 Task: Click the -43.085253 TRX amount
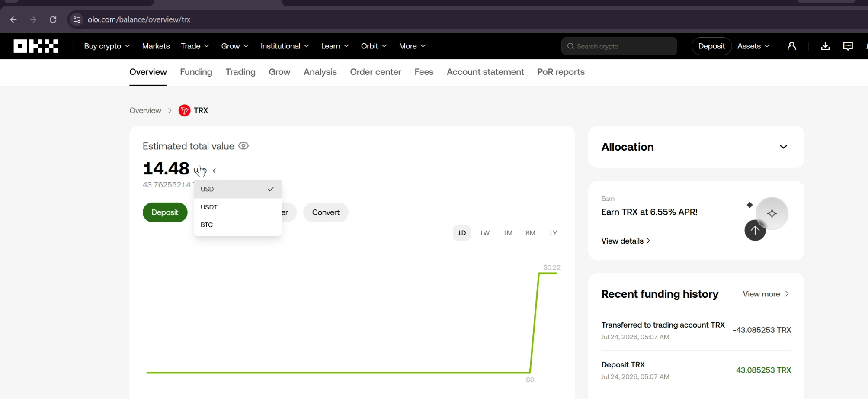point(762,330)
